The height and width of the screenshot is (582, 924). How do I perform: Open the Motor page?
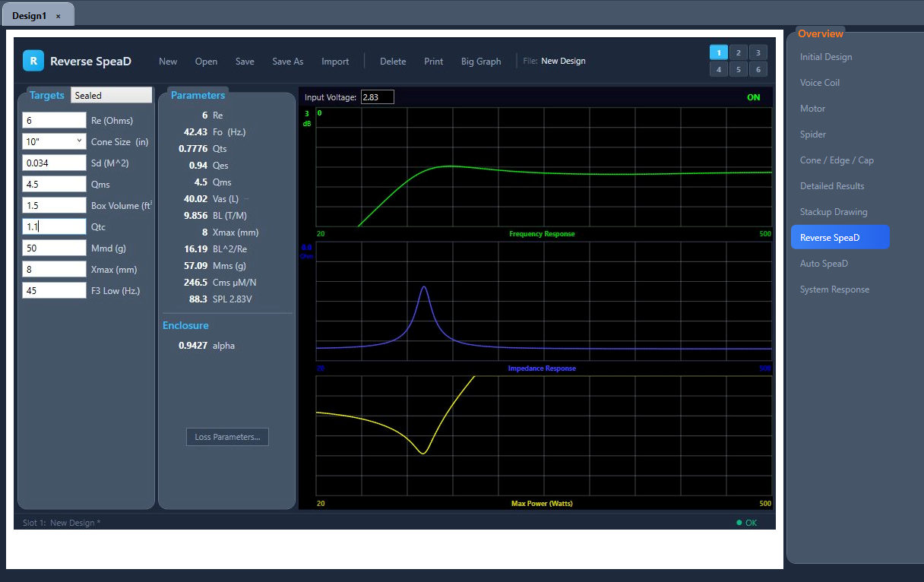point(812,109)
